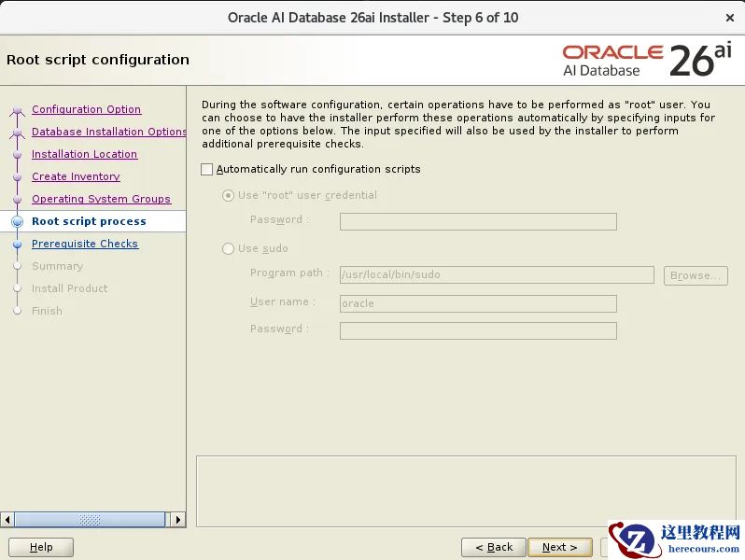Open Database Installation Options step link
The image size is (745, 560).
point(109,132)
